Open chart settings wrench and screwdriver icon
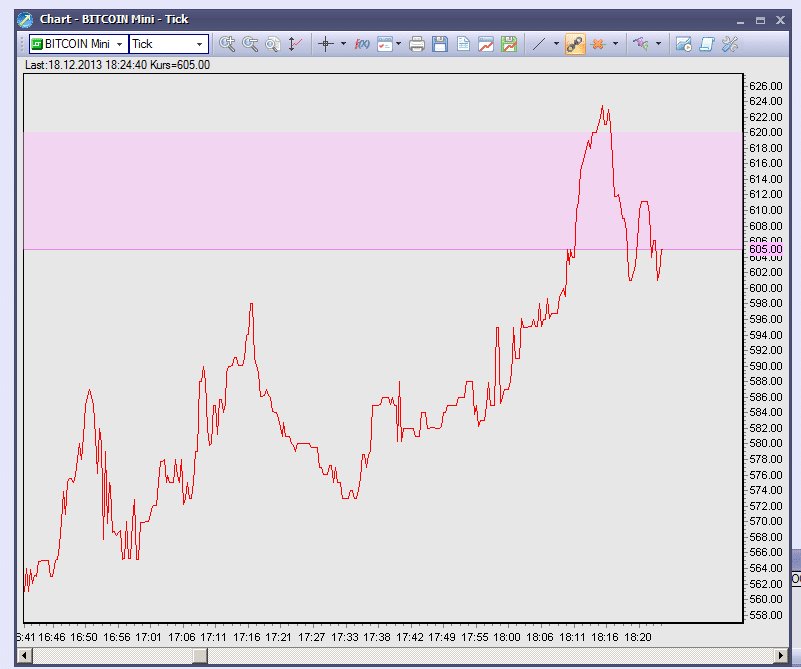Viewport: 801px width, 669px height. (730, 44)
